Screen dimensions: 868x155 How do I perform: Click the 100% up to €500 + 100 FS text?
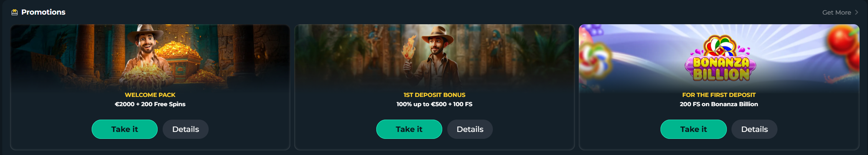(434, 104)
